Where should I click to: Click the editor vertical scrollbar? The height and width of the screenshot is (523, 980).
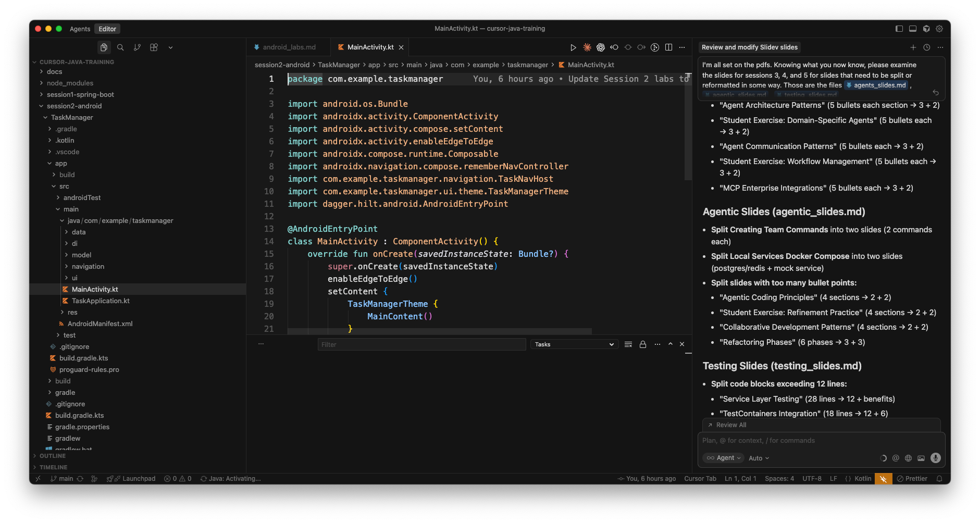click(x=688, y=127)
